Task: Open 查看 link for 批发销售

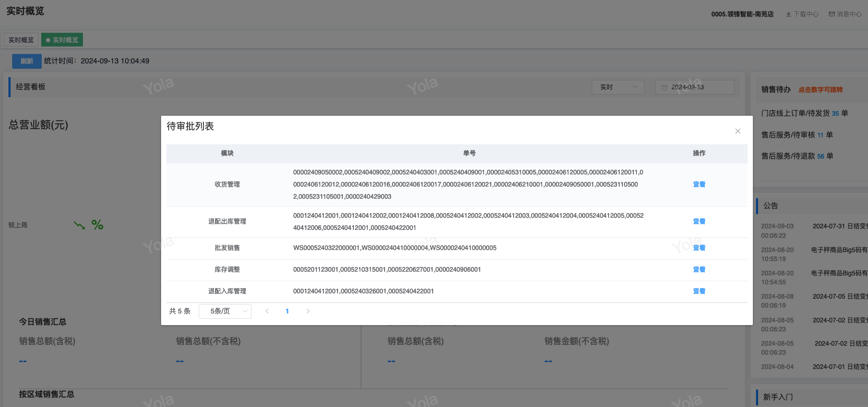Action: point(699,248)
